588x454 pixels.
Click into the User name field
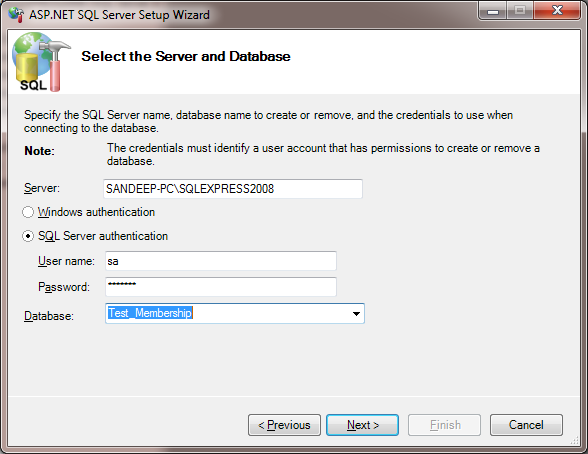point(221,261)
